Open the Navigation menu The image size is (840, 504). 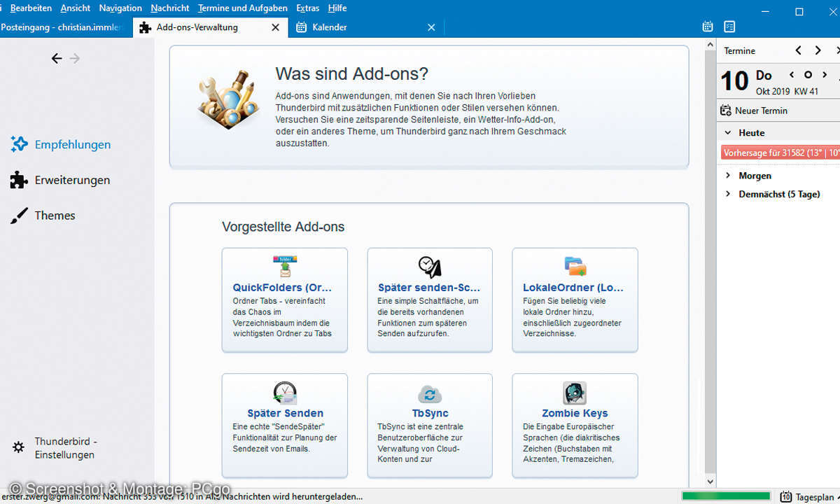[x=120, y=8]
